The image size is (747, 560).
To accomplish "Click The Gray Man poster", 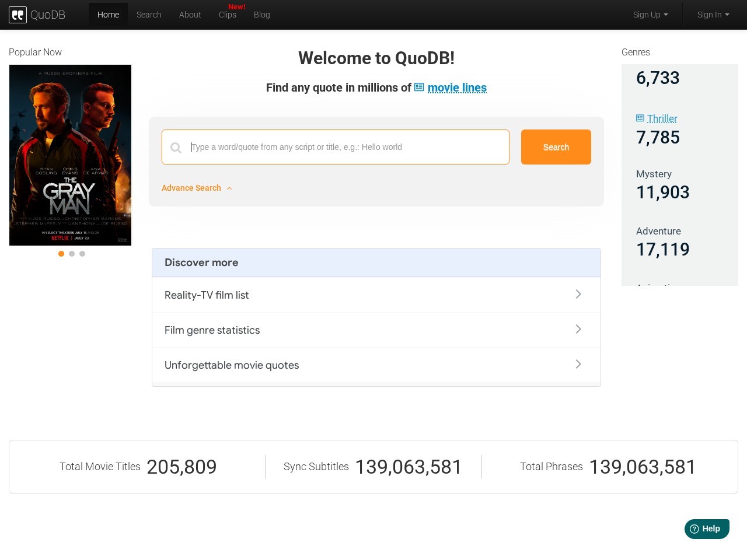I will click(70, 155).
